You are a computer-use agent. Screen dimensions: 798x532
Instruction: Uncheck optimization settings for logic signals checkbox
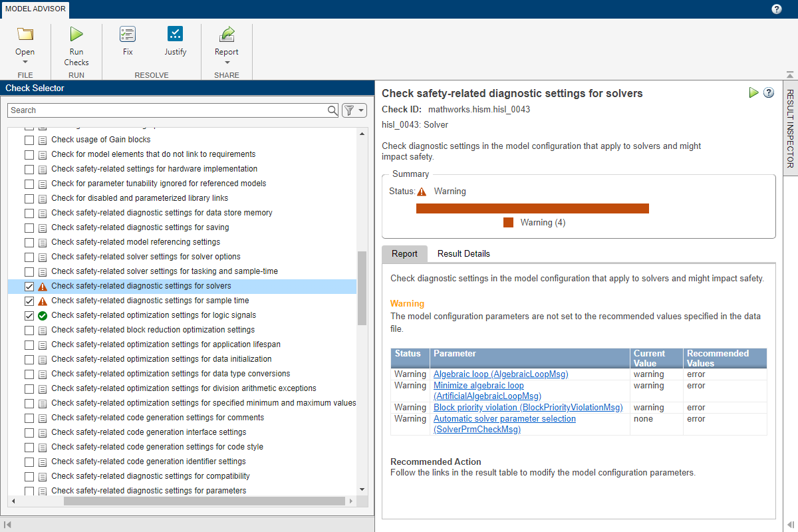tap(29, 316)
